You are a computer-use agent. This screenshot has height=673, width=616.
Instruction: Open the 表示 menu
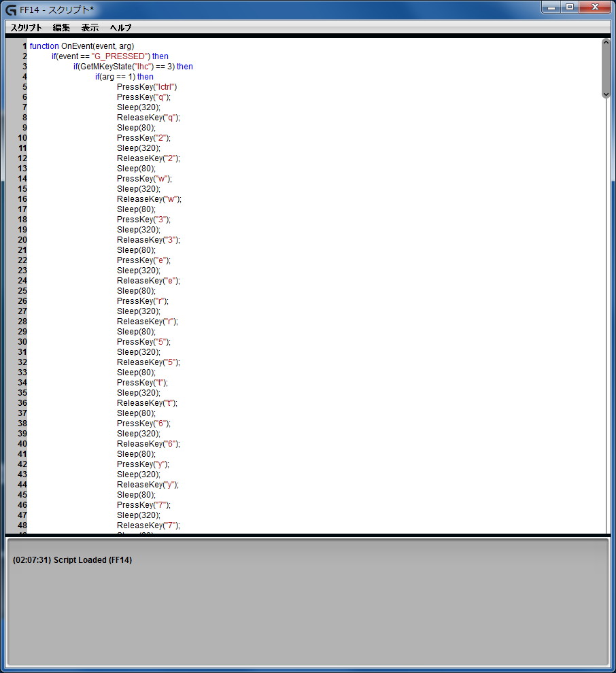[x=90, y=28]
